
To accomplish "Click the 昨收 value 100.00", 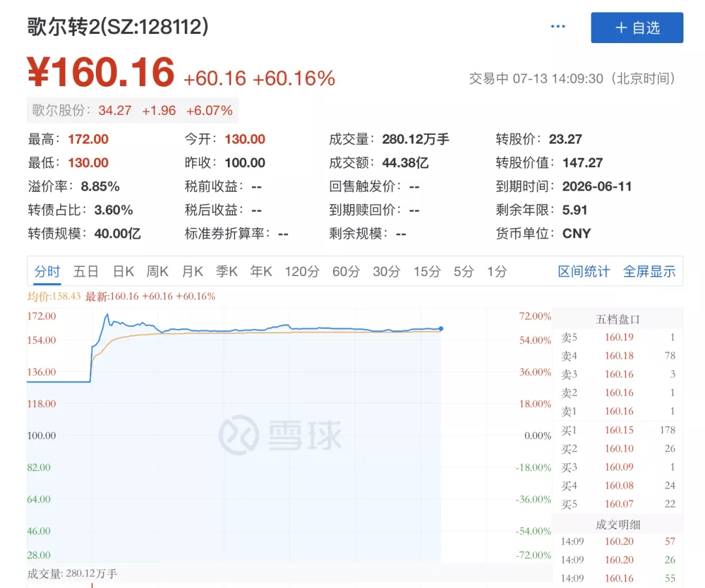I will 245,162.
